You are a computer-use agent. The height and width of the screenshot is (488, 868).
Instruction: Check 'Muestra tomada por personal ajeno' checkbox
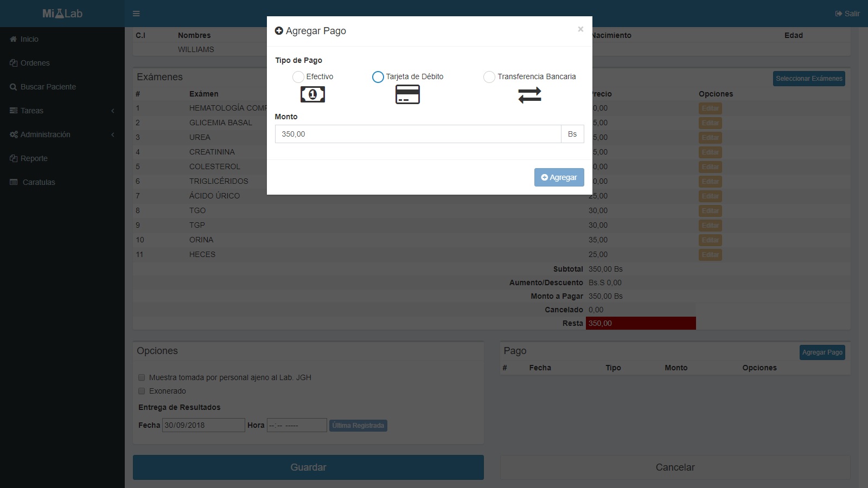pos(142,377)
